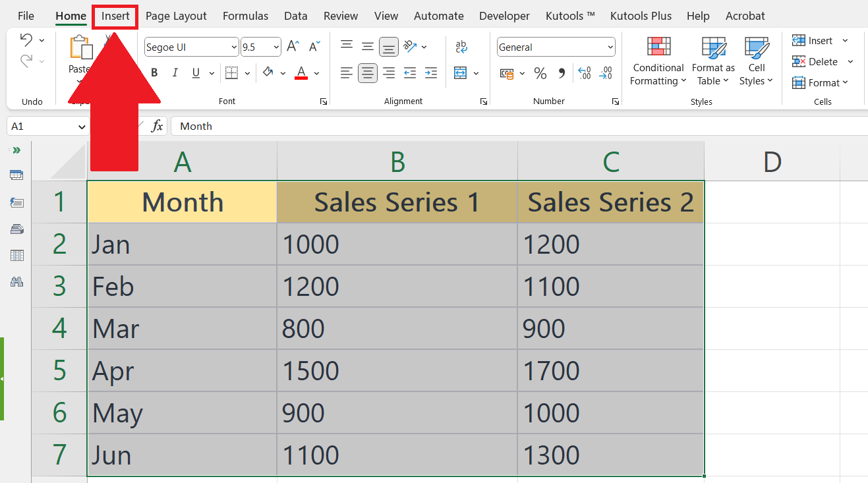The height and width of the screenshot is (483, 868).
Task: Increase font size with the larger A icon
Action: [x=294, y=47]
